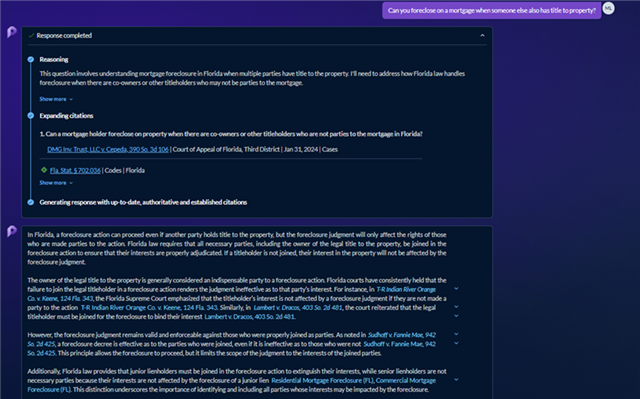Screen dimensions: 640x399
Task: Click reasoning text 'This question involves understanding'
Action: click(252, 78)
